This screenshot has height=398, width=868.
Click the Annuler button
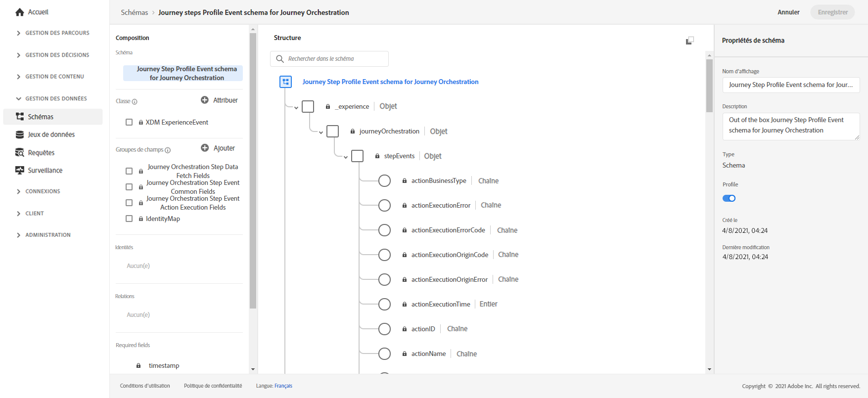(x=788, y=12)
